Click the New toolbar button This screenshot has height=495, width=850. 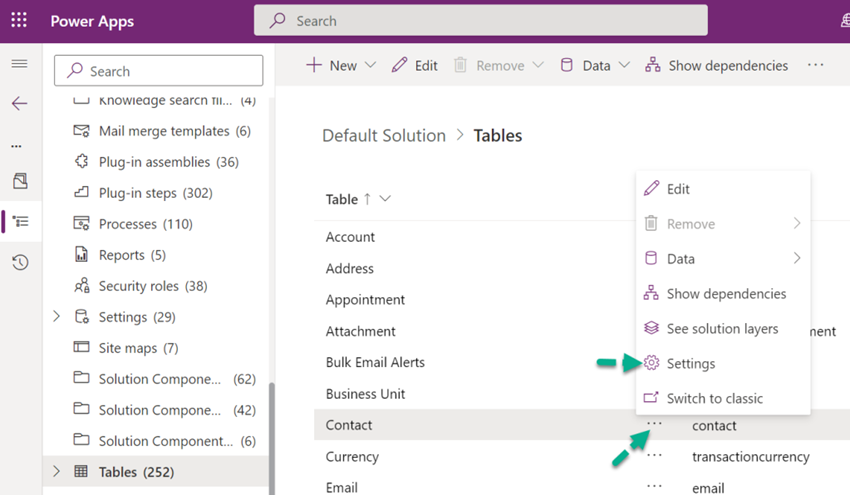coord(331,66)
